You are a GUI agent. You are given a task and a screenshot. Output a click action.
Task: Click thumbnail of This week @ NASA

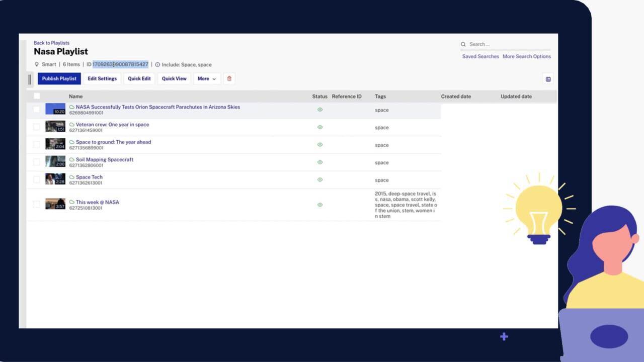[x=55, y=204]
